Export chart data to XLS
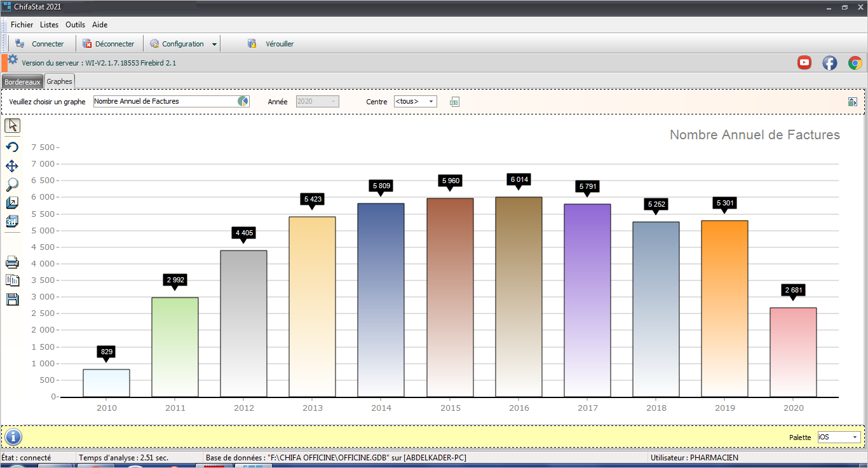868x468 pixels. point(454,102)
